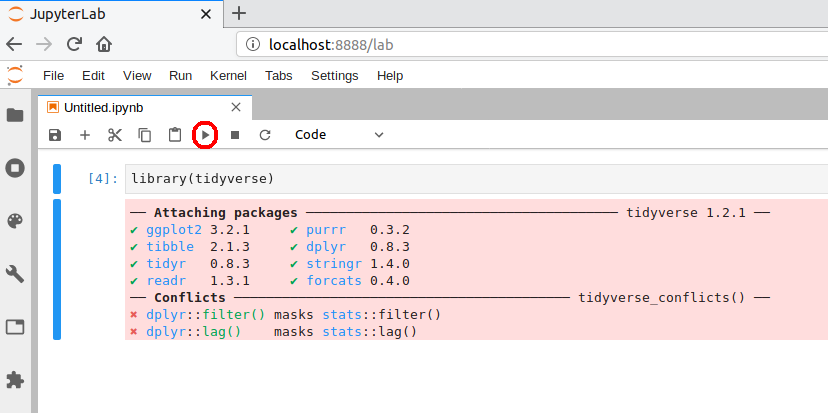Click the 'readr' package name in output

pos(166,280)
